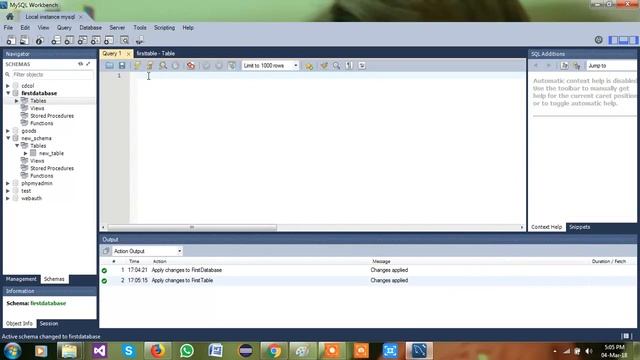
Task: Open the object inspector (i) icon
Action: click(40, 40)
